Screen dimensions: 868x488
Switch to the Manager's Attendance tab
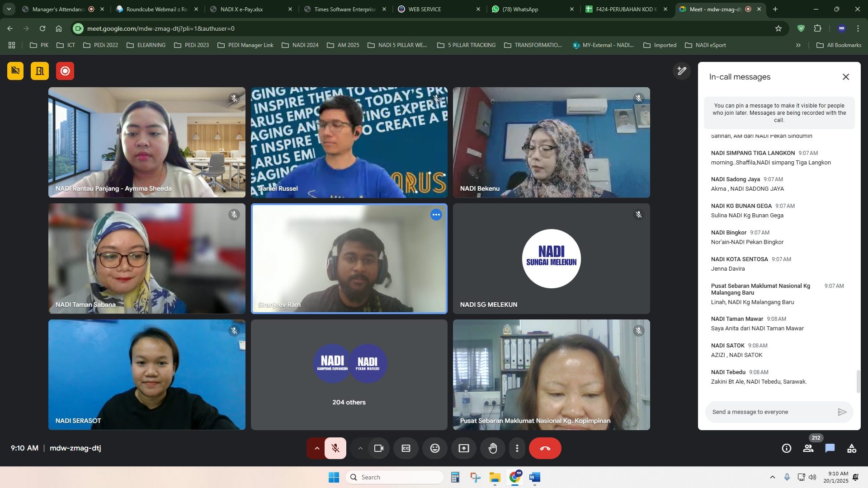[59, 9]
